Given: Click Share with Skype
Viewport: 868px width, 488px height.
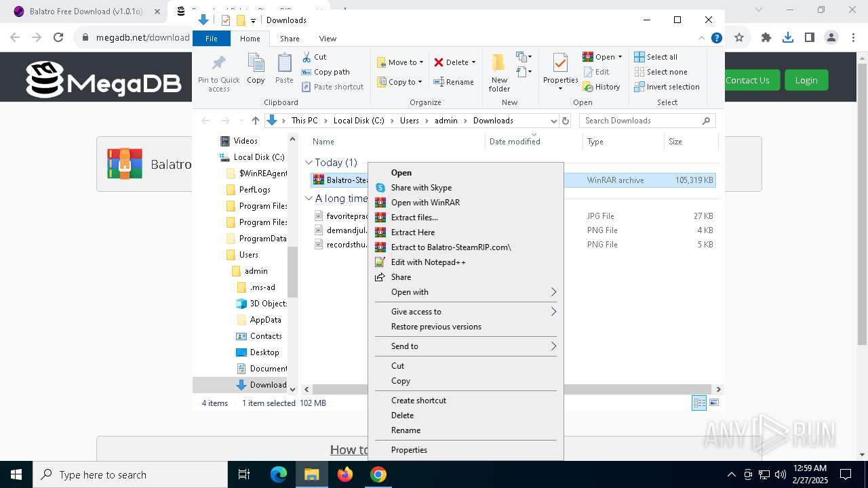Looking at the screenshot, I should [x=421, y=188].
